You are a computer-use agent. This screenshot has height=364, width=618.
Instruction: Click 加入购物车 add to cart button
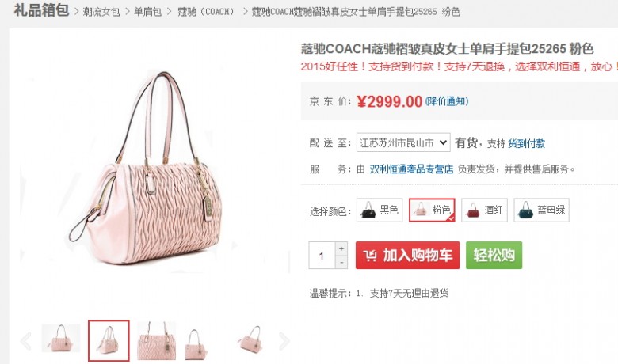(407, 256)
